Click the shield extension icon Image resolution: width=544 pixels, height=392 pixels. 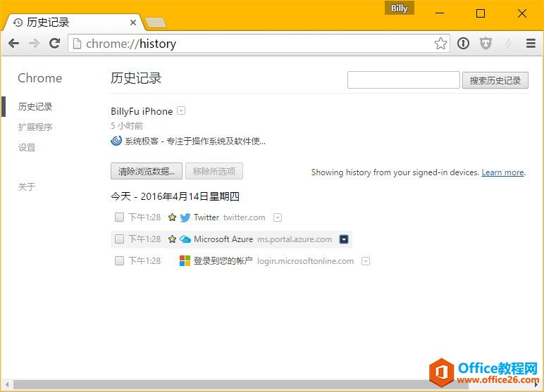tap(486, 44)
